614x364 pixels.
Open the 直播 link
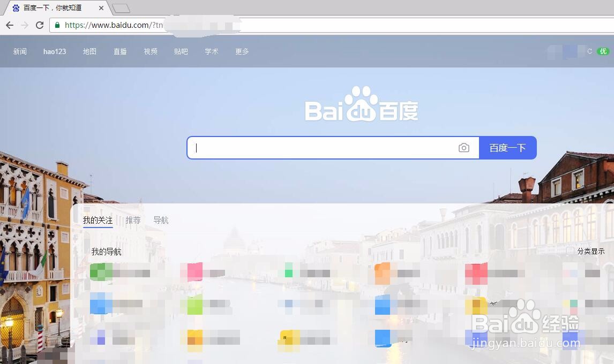pyautogui.click(x=120, y=51)
